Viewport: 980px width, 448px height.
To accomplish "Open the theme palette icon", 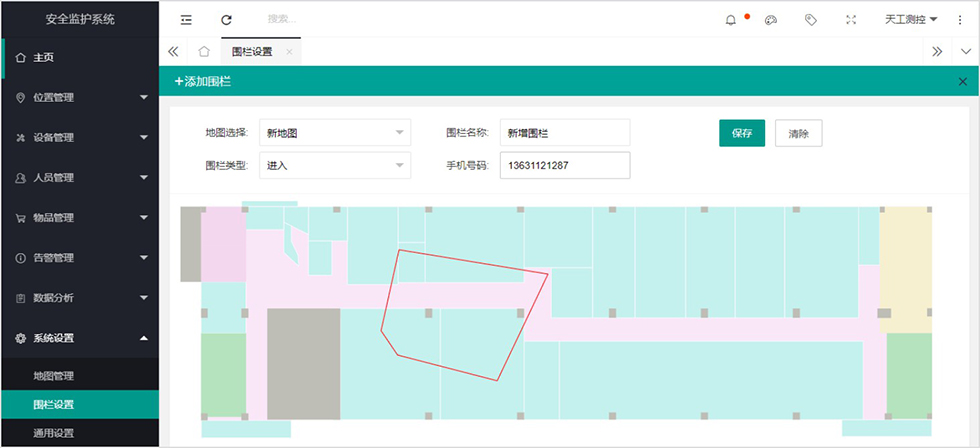I will (x=770, y=19).
